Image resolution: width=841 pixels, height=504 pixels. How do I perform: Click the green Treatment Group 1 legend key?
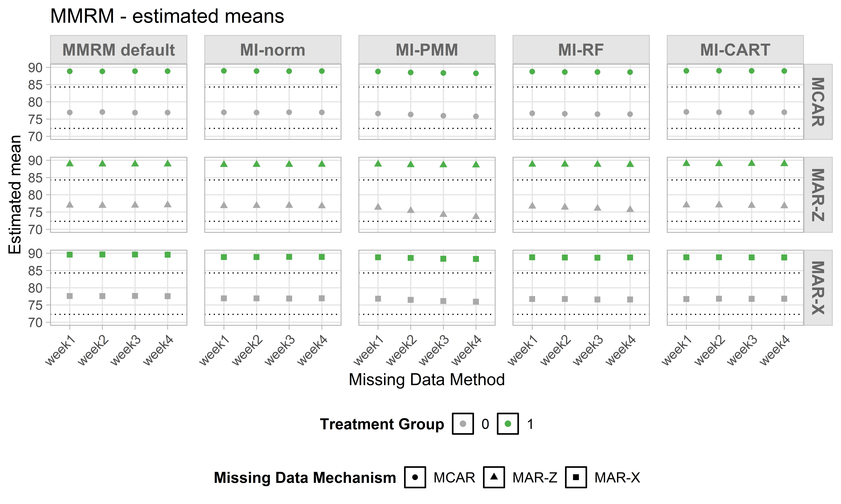(x=508, y=424)
